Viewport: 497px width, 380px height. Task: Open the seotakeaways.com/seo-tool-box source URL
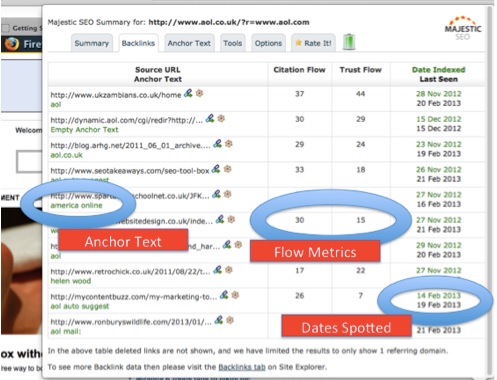coord(130,171)
